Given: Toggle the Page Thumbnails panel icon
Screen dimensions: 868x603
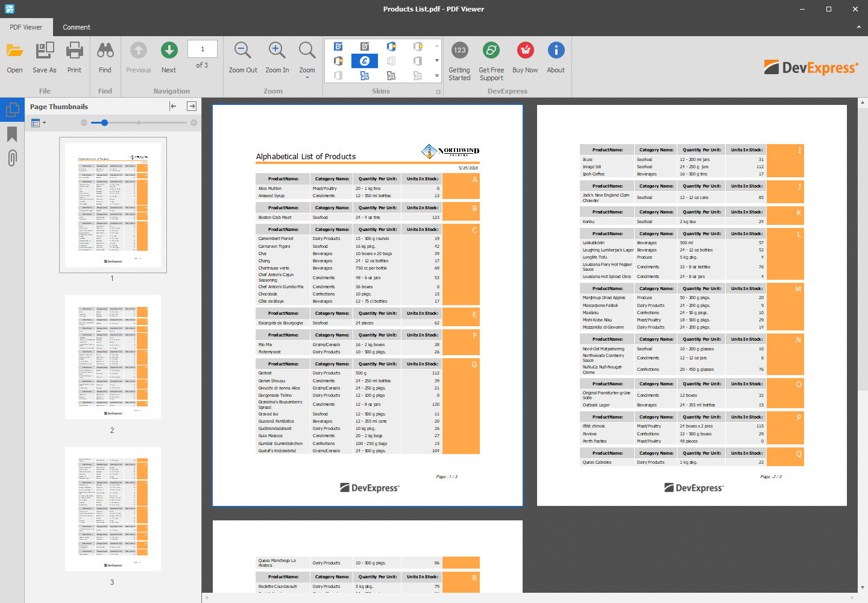Looking at the screenshot, I should point(12,110).
